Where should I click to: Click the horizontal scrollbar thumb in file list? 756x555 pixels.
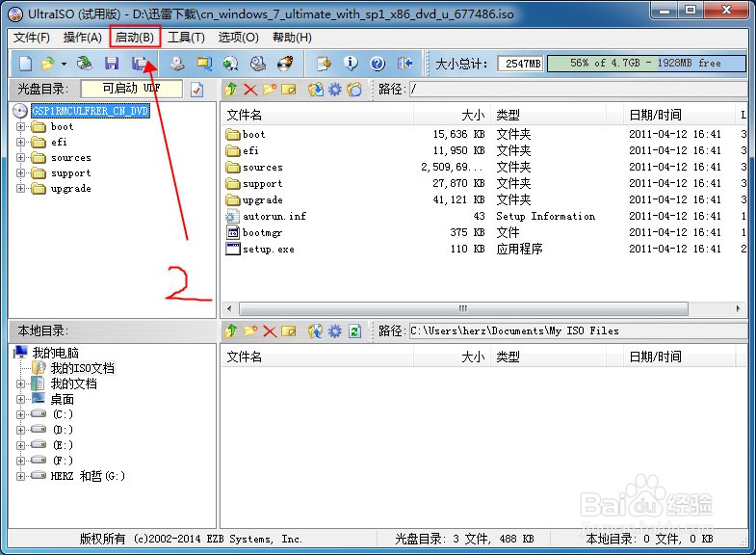coord(463,308)
